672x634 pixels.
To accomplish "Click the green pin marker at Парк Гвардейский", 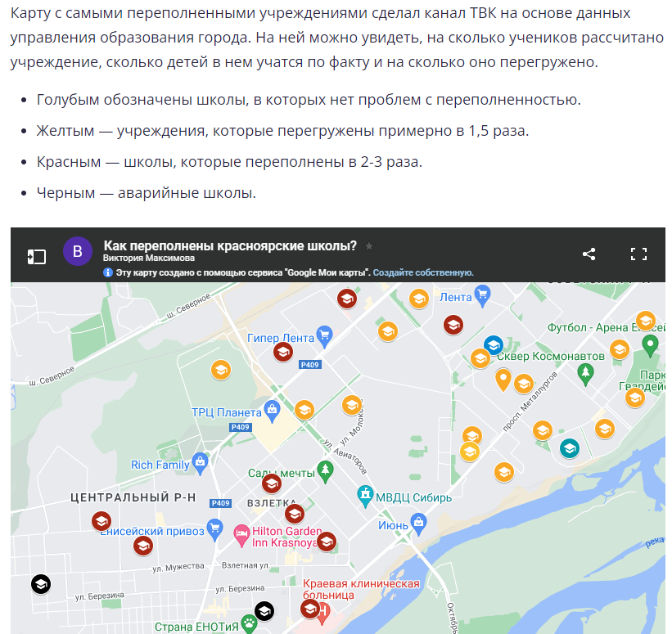I will (x=650, y=345).
